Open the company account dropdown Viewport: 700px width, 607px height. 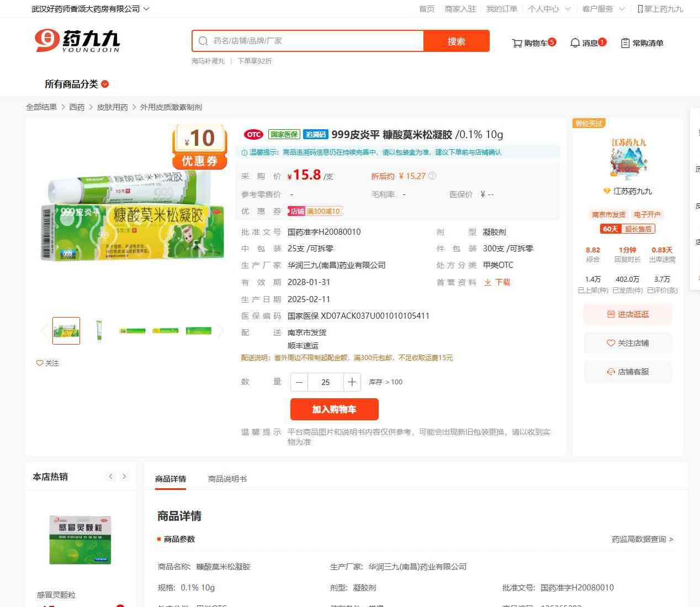(90, 9)
